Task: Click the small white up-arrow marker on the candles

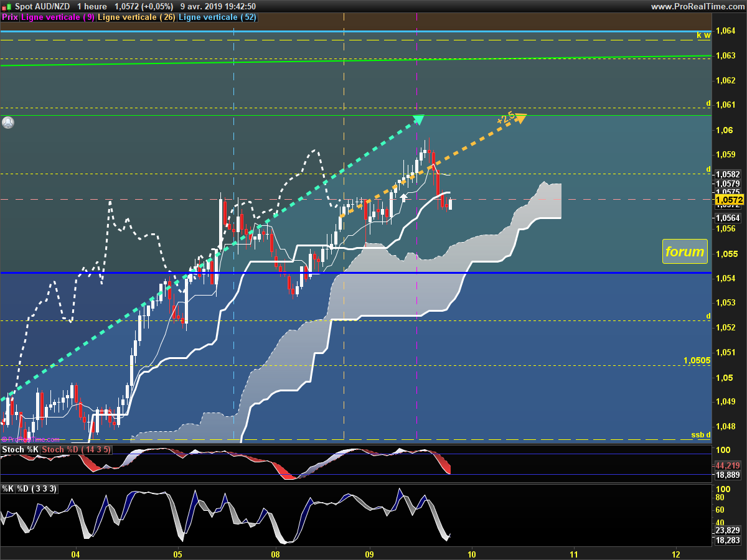Action: (403, 197)
